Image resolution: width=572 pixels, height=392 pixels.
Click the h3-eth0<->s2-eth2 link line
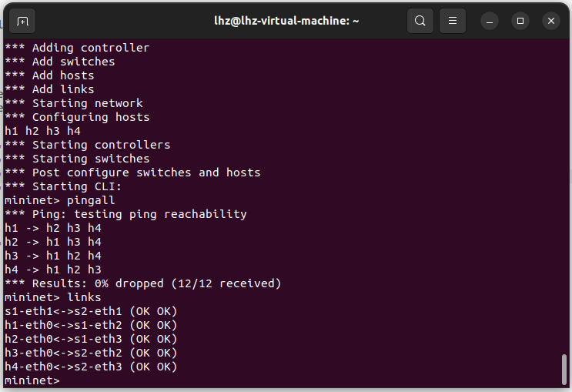coord(91,353)
